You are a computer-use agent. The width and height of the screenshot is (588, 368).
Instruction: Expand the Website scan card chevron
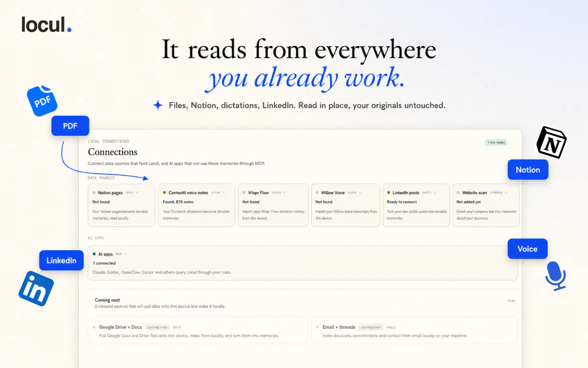pos(506,193)
